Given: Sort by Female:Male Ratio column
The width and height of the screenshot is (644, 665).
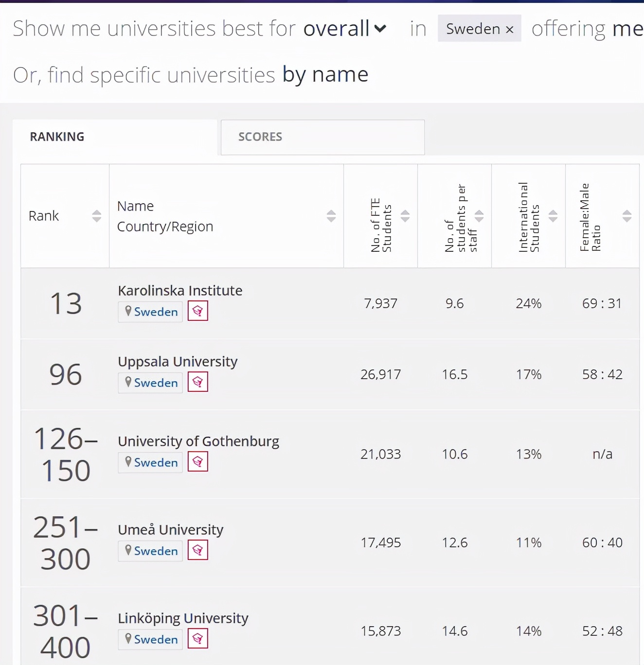Looking at the screenshot, I should (627, 216).
